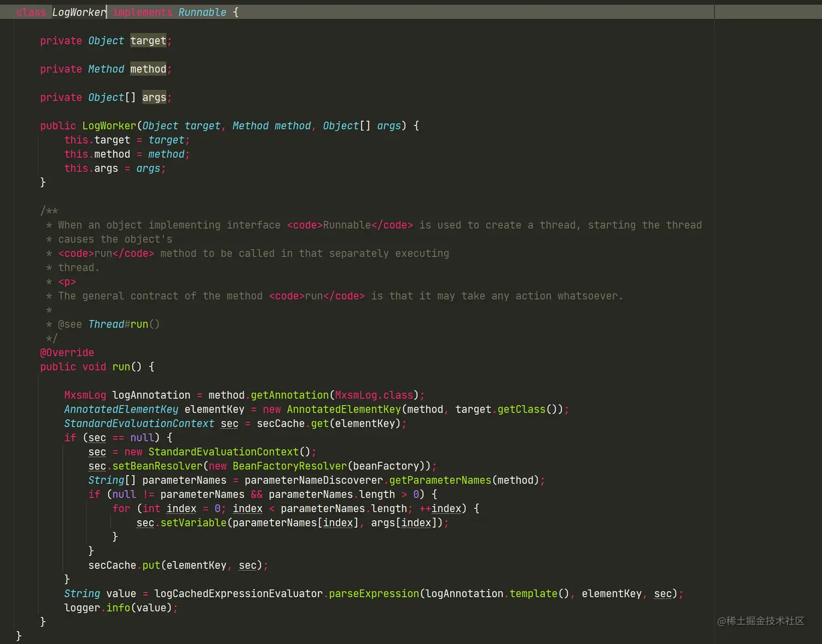
Task: Click the setBeanResolver method call
Action: click(157, 466)
